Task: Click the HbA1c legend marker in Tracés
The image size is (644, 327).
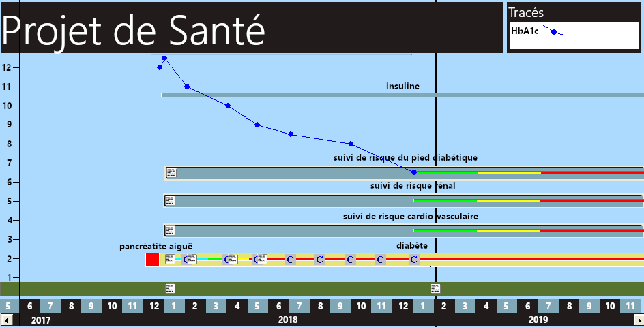Action: point(554,32)
